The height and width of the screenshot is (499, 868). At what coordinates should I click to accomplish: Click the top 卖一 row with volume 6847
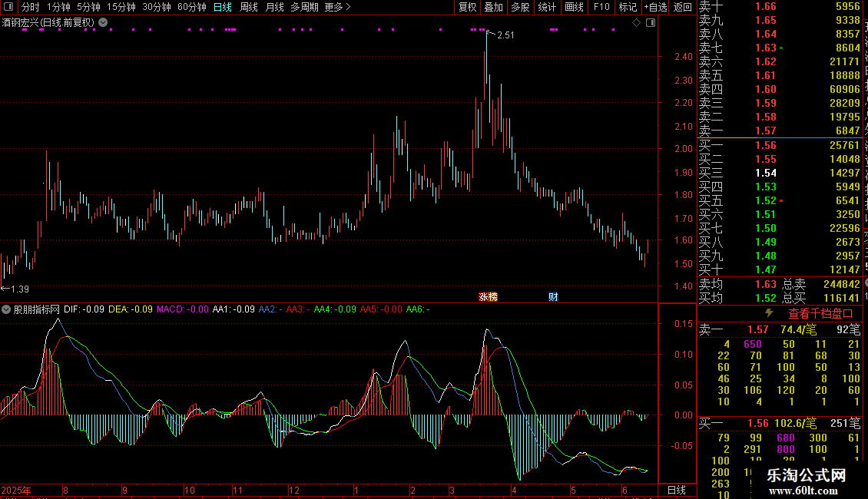pos(780,131)
